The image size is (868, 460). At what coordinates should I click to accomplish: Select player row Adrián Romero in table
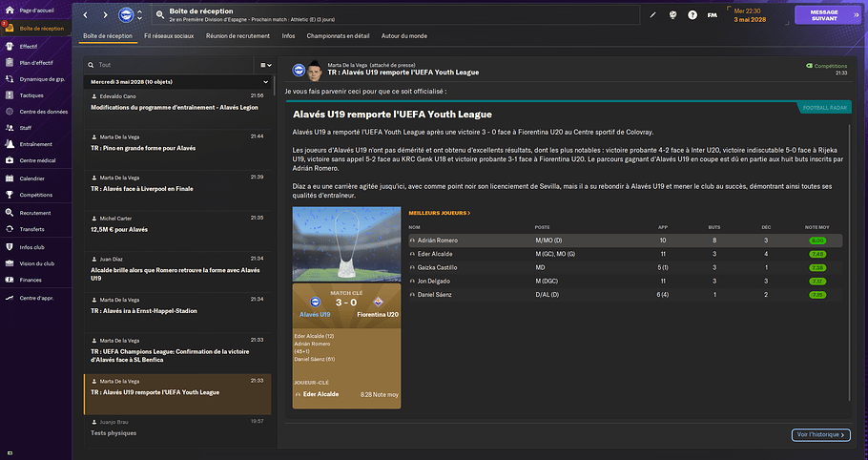point(626,240)
